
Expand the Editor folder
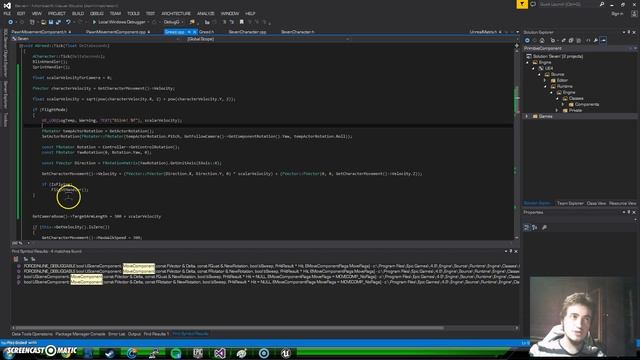(546, 80)
